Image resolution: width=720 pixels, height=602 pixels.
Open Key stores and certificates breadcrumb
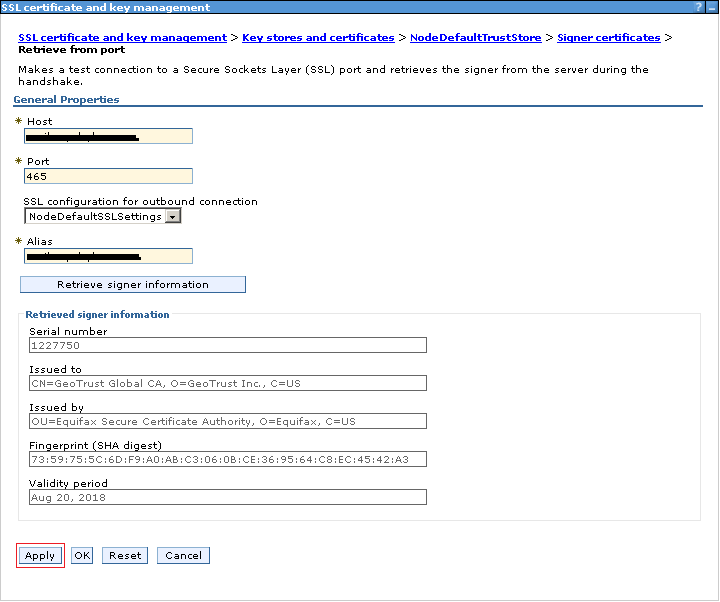(318, 37)
